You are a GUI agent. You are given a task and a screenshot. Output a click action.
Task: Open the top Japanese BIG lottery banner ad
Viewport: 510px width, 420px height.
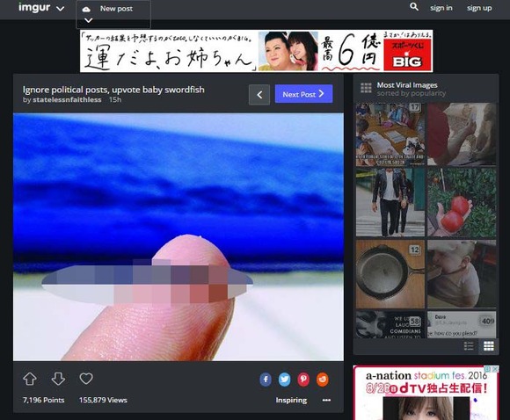tap(256, 51)
